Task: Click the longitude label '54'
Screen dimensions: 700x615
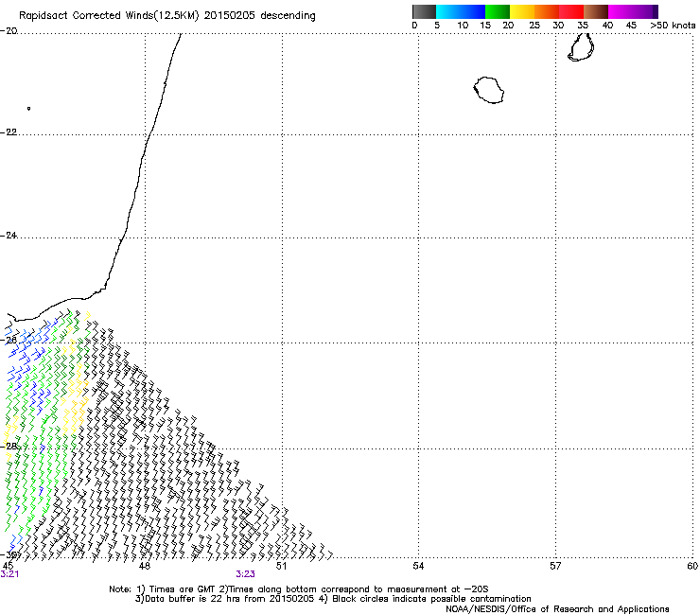Action: coord(418,567)
